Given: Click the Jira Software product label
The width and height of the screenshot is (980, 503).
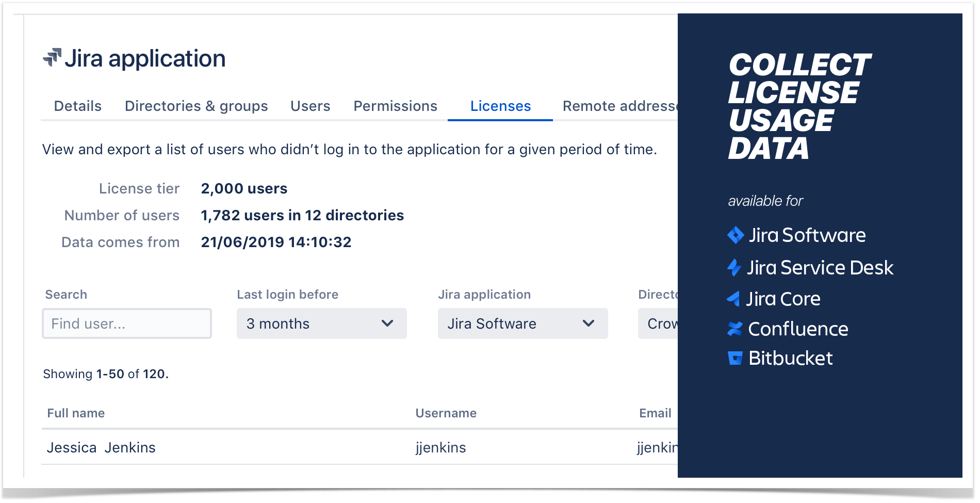Looking at the screenshot, I should (x=807, y=235).
